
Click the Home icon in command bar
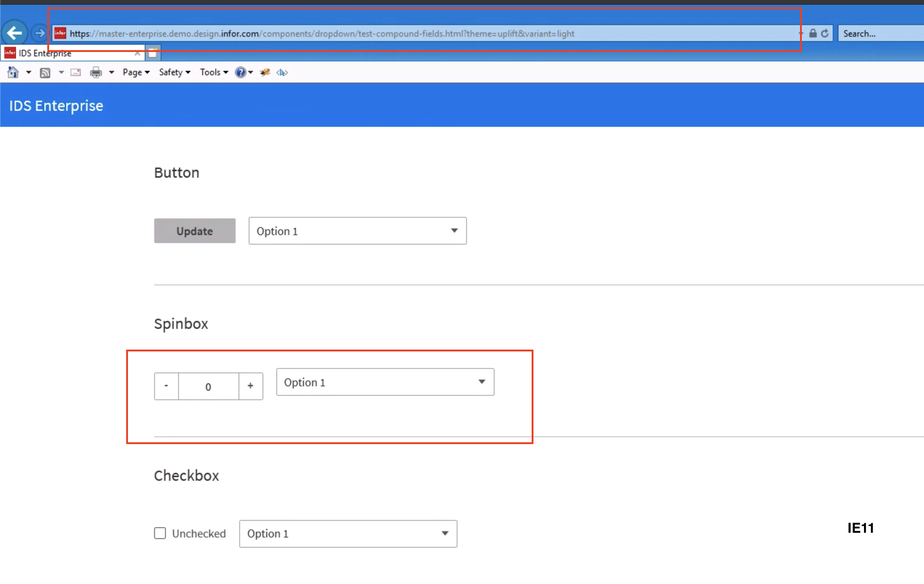[13, 72]
